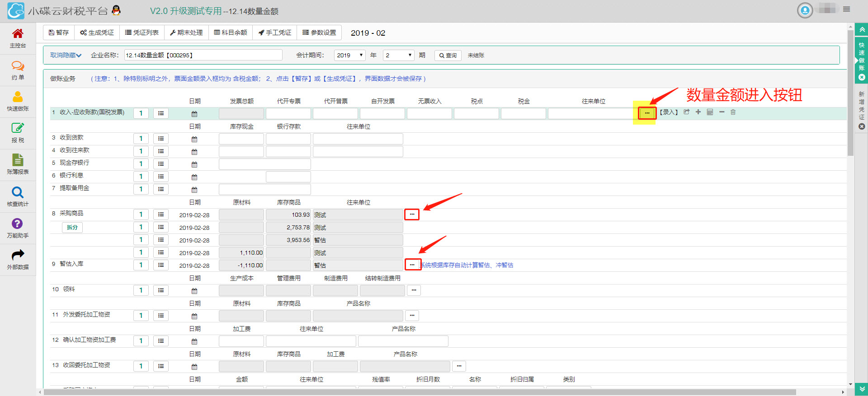
Task: Click 暂存 toolbar tab
Action: point(59,33)
